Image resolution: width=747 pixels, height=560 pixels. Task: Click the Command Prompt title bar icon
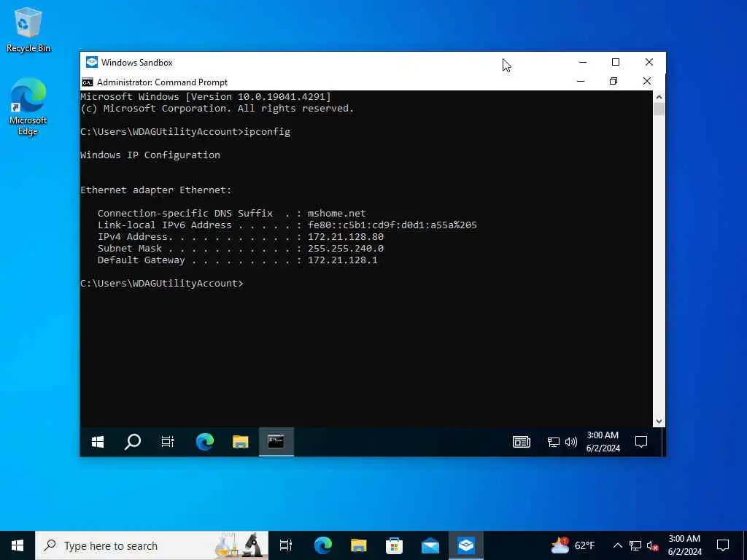tap(88, 82)
